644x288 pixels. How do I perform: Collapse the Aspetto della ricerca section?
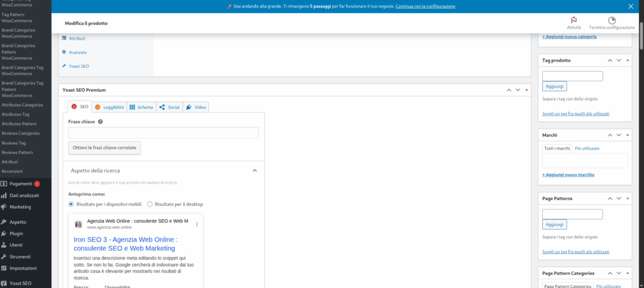pos(255,170)
